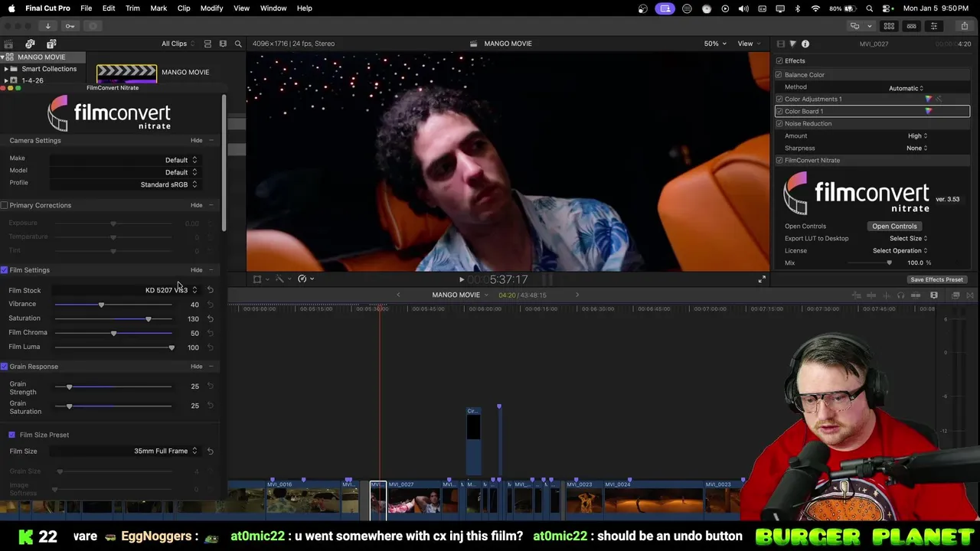
Task: Switch browser to list view icon
Action: (207, 44)
